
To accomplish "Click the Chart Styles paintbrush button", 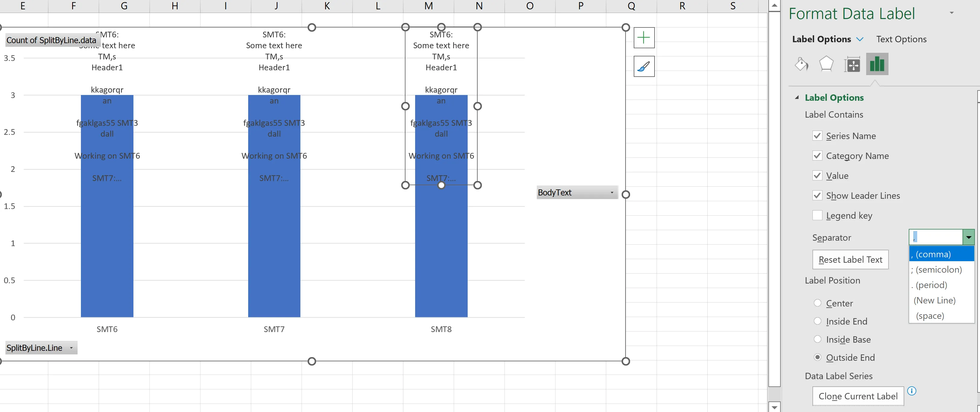I will tap(644, 67).
